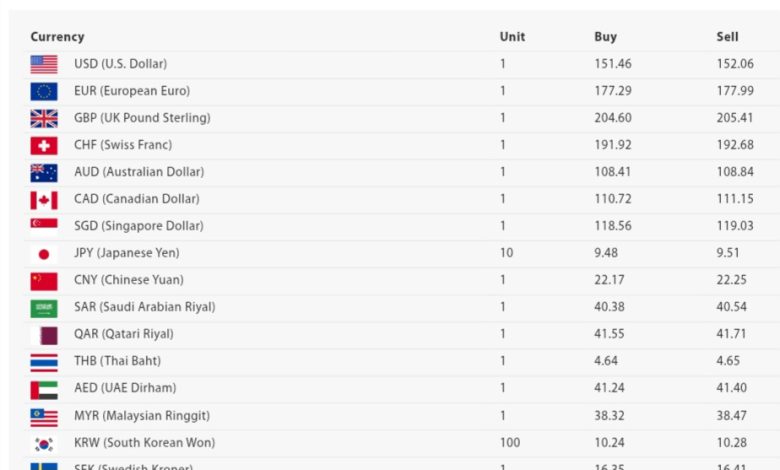780x470 pixels.
Task: Click the South Korean flag icon
Action: pos(44,444)
